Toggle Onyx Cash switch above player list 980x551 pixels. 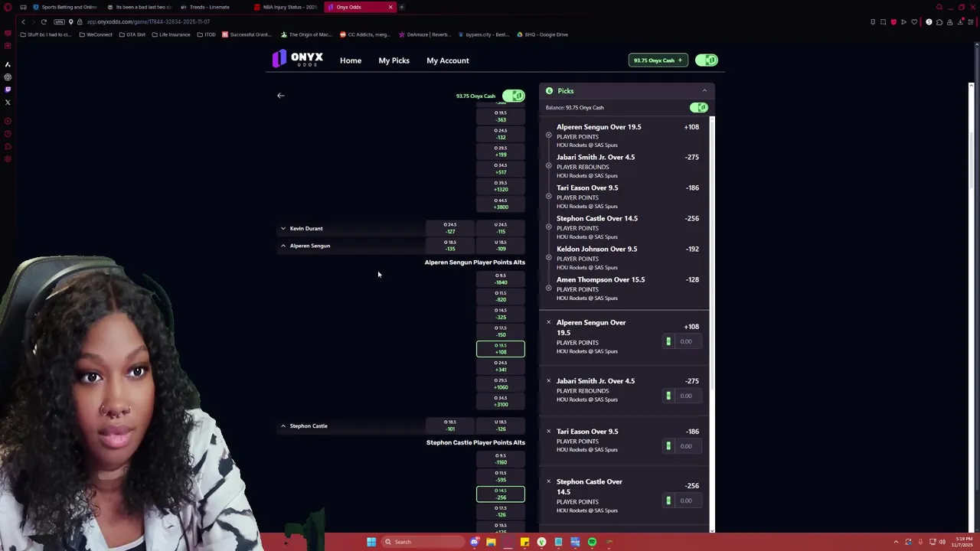514,96
